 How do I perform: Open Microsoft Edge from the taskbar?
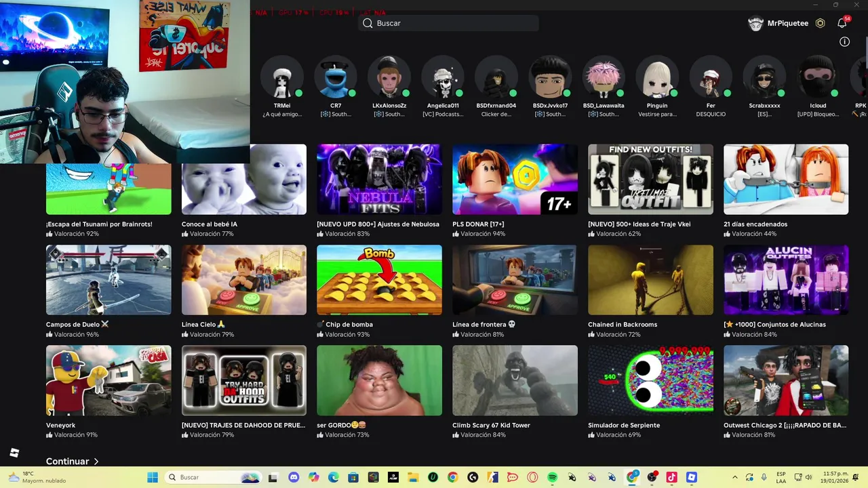(x=333, y=477)
